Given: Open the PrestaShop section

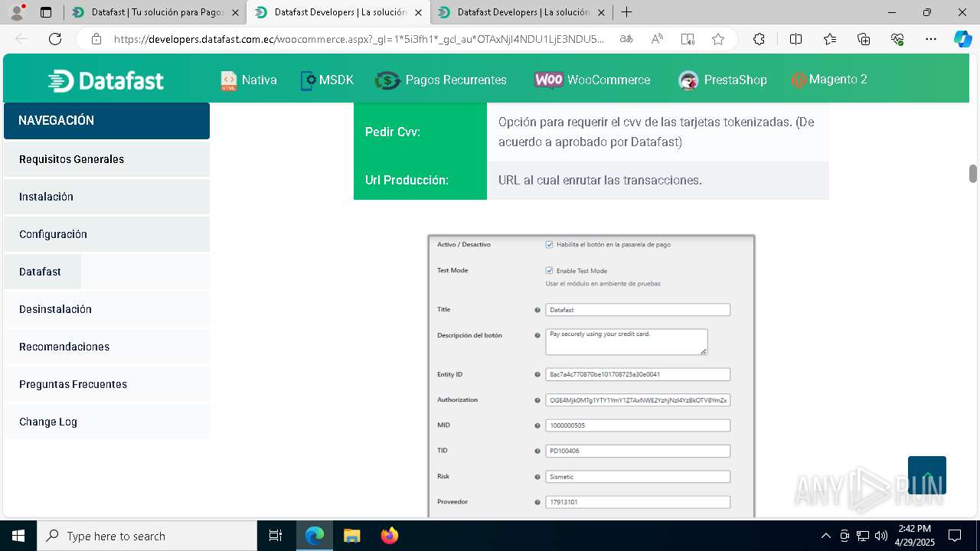Looking at the screenshot, I should tap(722, 80).
